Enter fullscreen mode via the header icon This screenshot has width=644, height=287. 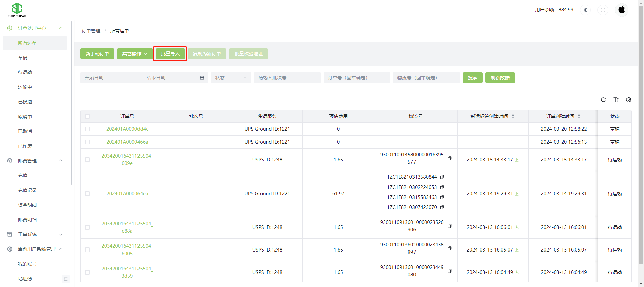(x=603, y=10)
